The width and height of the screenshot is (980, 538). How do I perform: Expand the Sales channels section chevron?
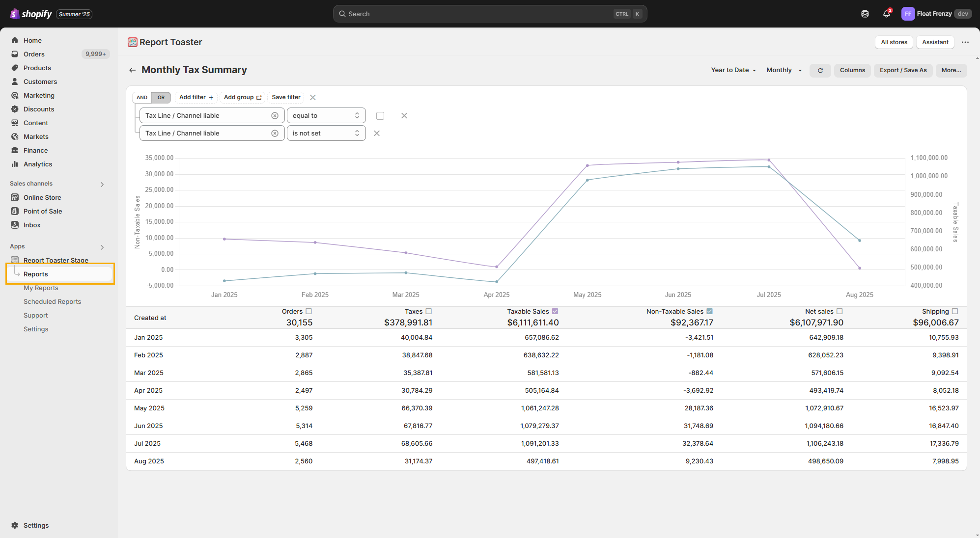point(102,185)
